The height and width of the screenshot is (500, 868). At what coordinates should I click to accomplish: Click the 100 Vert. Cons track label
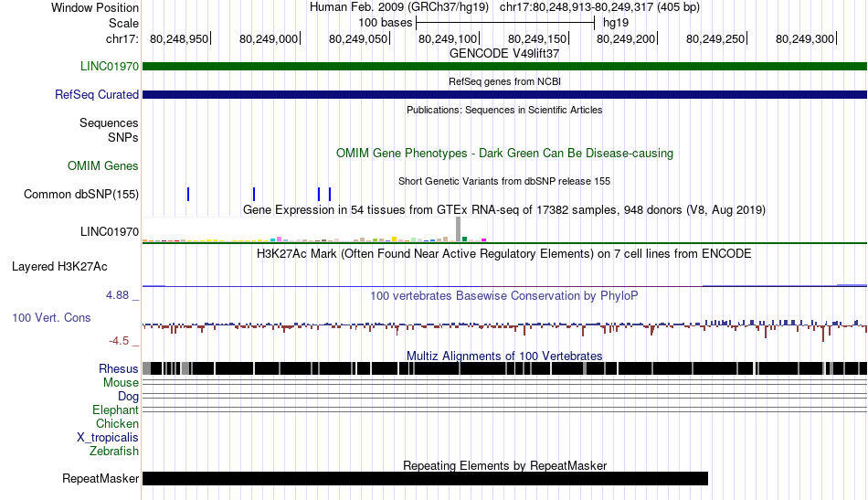coord(51,318)
